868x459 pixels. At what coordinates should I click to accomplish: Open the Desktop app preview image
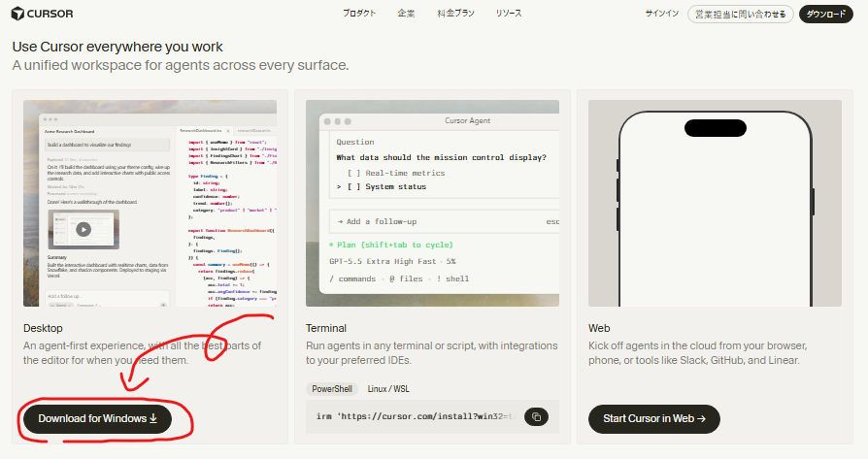coord(150,203)
